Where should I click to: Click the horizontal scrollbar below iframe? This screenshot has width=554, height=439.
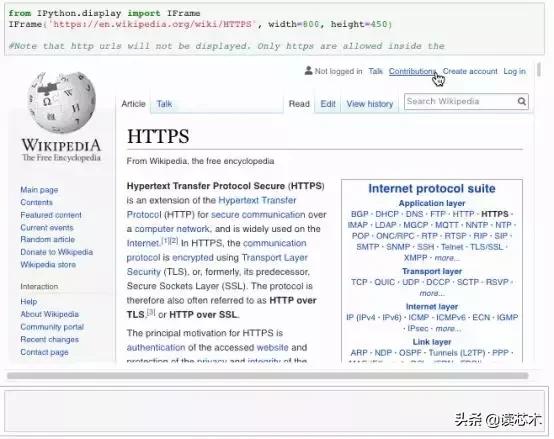click(267, 376)
